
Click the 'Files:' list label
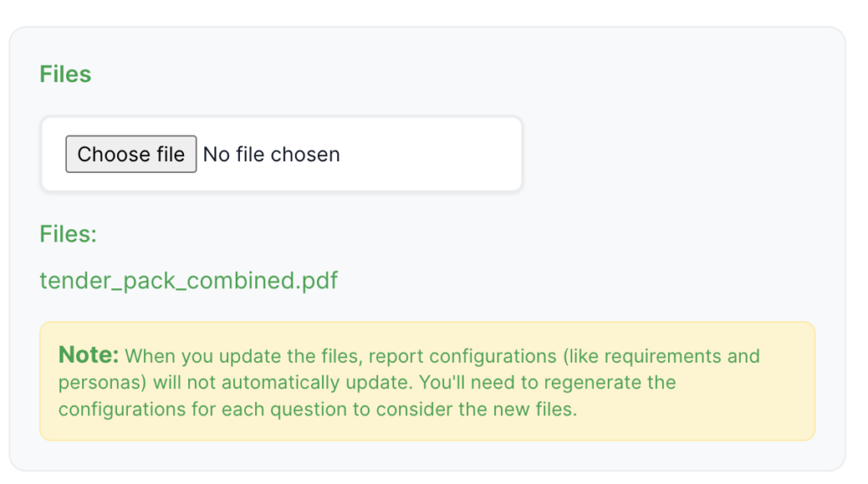68,234
